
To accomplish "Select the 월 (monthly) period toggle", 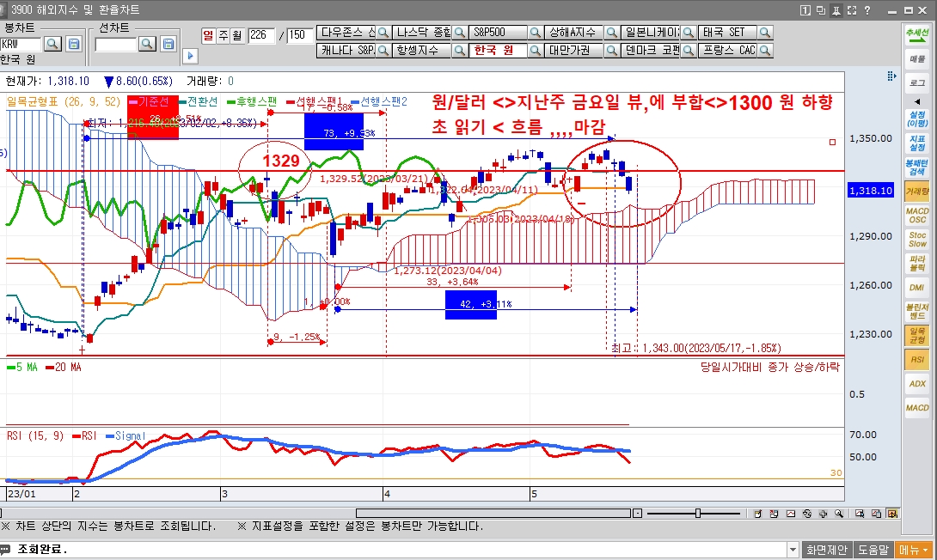I will coord(237,35).
